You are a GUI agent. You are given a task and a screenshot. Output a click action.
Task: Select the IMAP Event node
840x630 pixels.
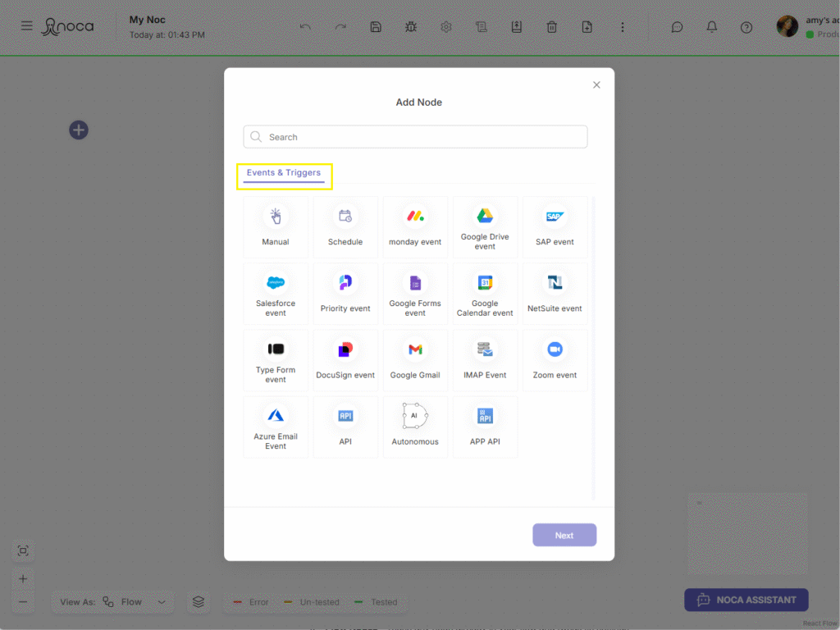pyautogui.click(x=485, y=361)
